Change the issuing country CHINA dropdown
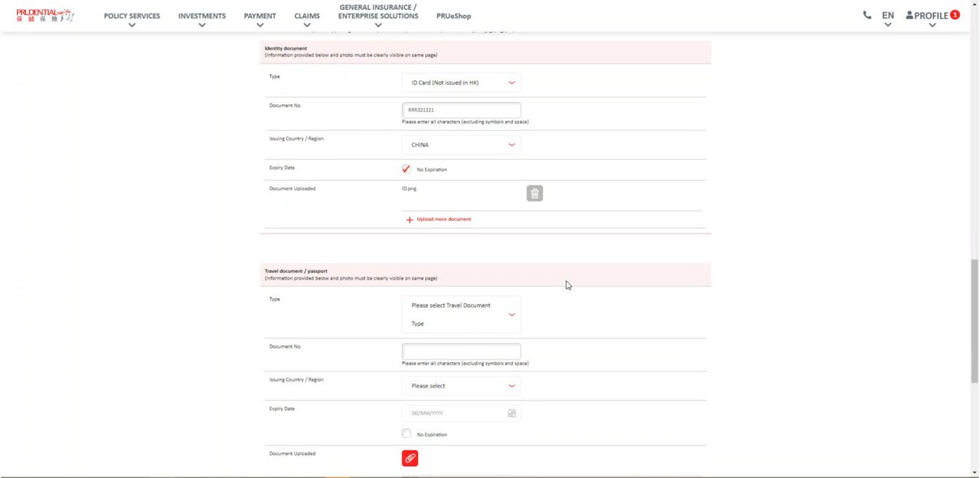This screenshot has width=980, height=478. [461, 145]
